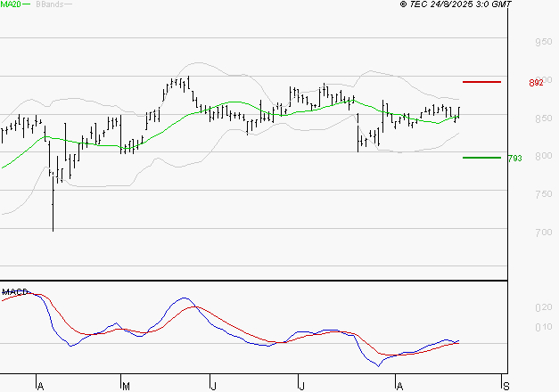Click the MA20 legend label
Viewport: 559px width, 392px height.
10,4
